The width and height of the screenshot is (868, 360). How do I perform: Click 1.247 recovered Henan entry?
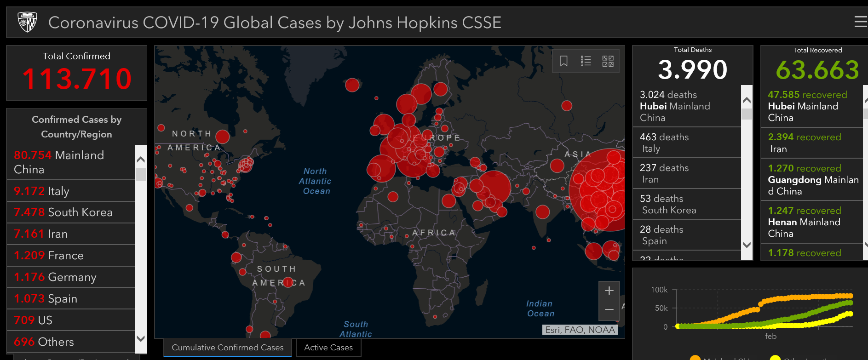pos(812,222)
